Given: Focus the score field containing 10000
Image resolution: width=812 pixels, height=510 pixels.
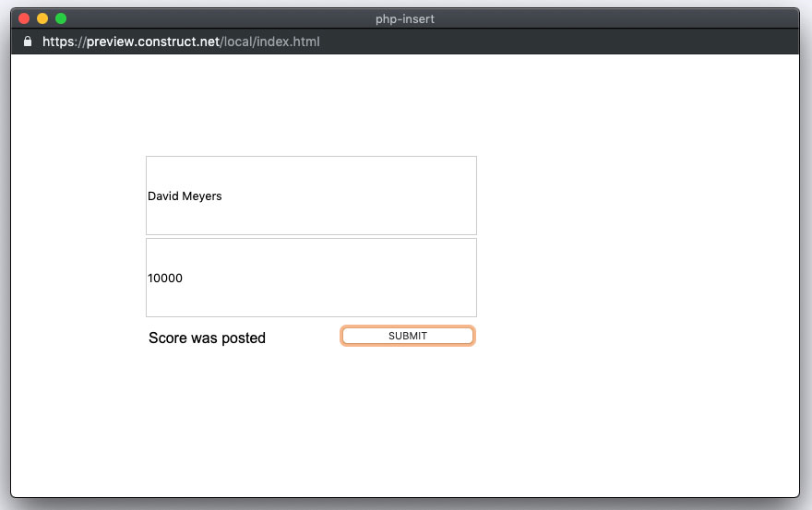Looking at the screenshot, I should point(311,278).
